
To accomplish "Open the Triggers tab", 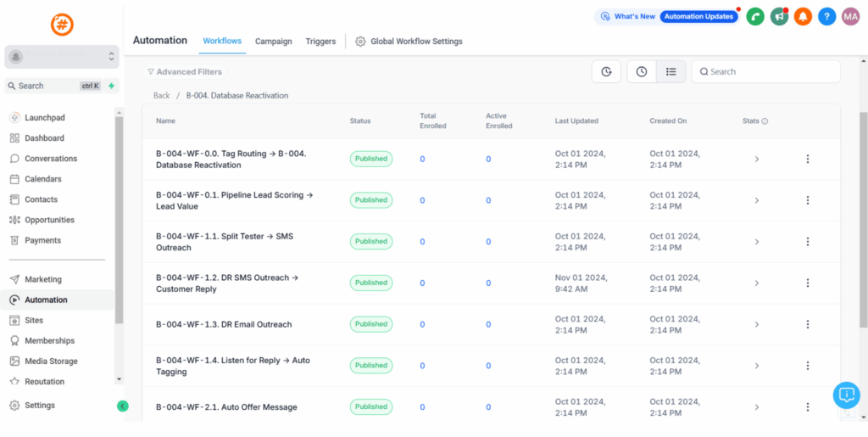I will pos(320,41).
